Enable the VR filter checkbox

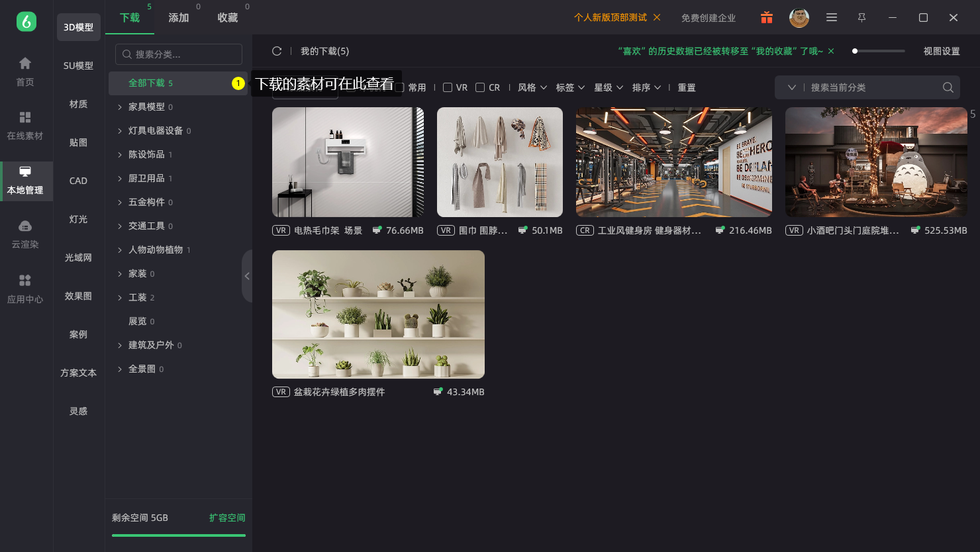(448, 87)
